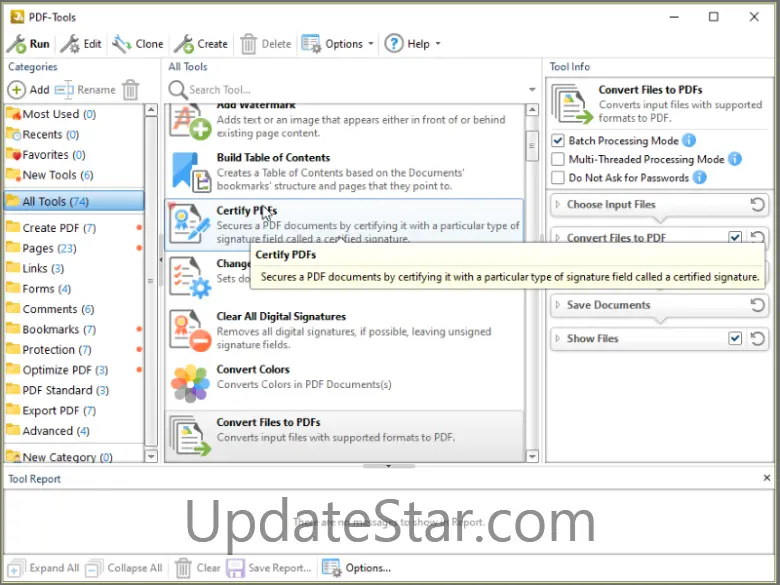Clone the selected tool
Viewport: 780px width, 585px height.
coord(138,44)
